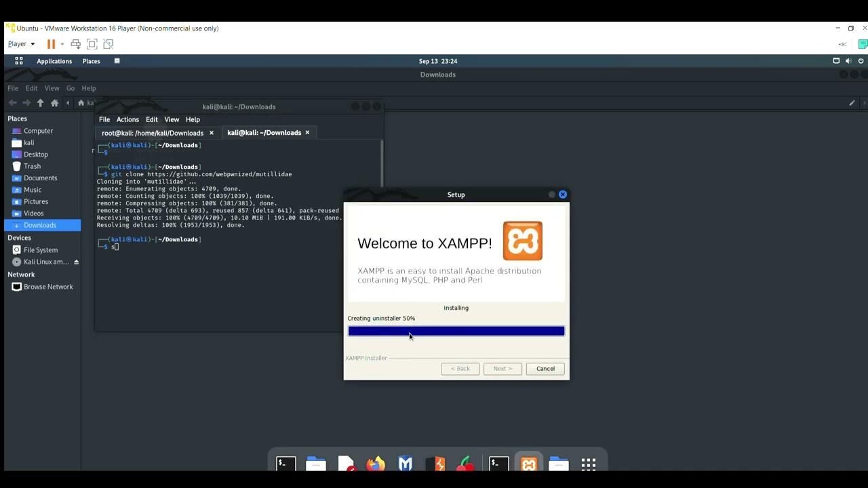Open the date and time panel
The height and width of the screenshot is (488, 868).
[437, 61]
